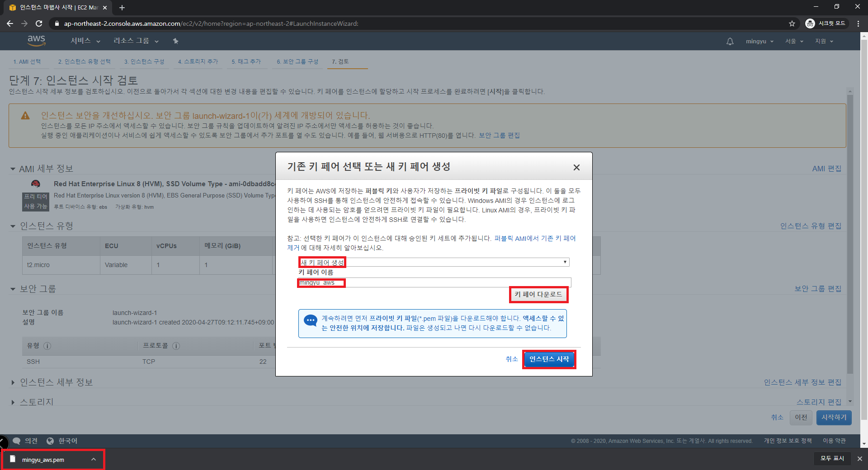Go to step 2. 인스턴스 유형 선택 tab
Viewport: 868px width, 470px height.
[84, 61]
